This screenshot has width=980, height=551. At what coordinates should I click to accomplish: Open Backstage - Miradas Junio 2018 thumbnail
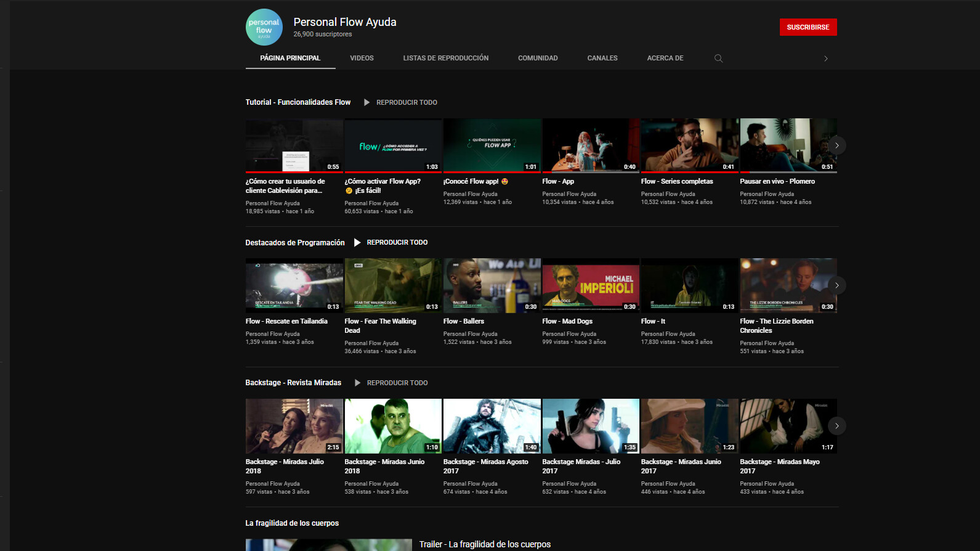click(393, 426)
